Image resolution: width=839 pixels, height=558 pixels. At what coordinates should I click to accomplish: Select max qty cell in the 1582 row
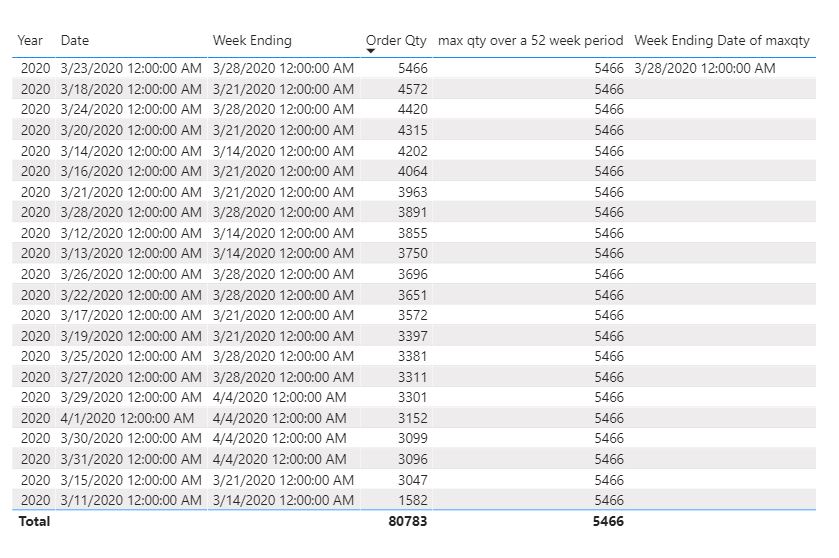(x=609, y=501)
